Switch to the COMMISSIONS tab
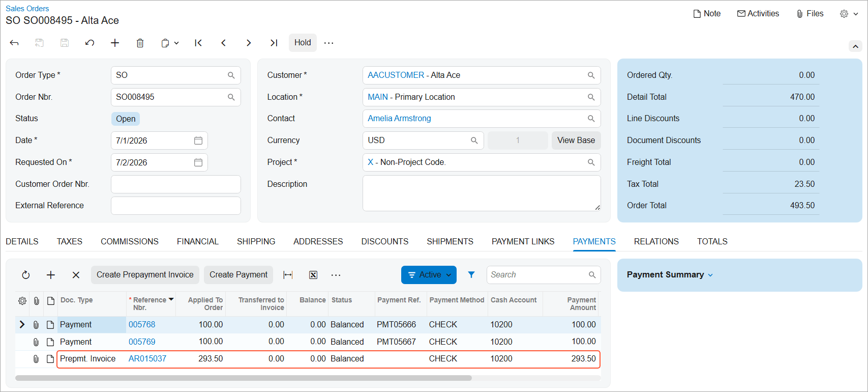 [130, 241]
